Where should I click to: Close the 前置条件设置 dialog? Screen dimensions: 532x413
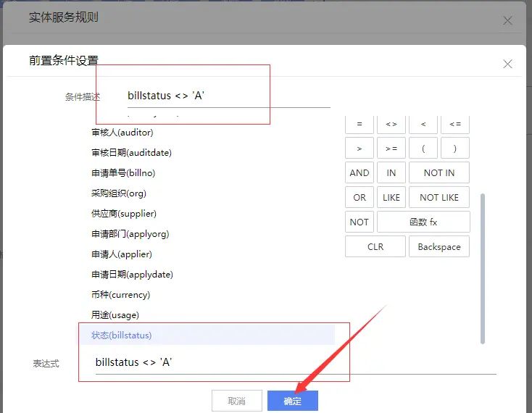tap(507, 64)
